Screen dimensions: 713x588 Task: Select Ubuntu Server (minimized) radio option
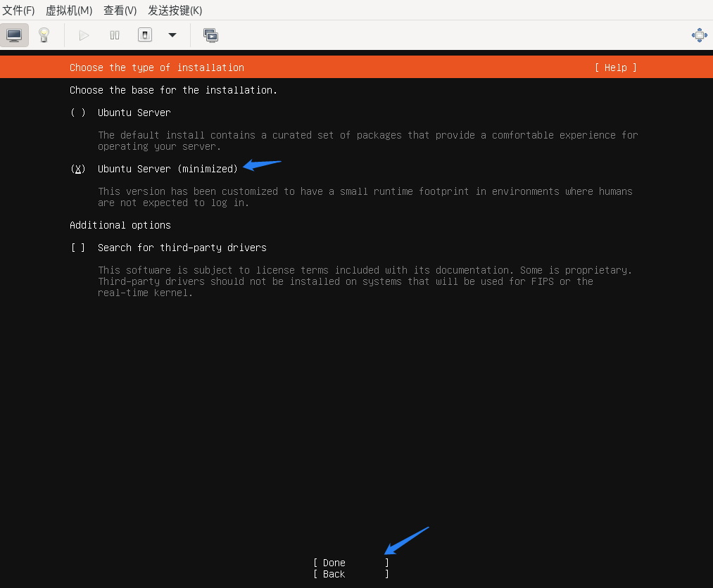(x=78, y=169)
